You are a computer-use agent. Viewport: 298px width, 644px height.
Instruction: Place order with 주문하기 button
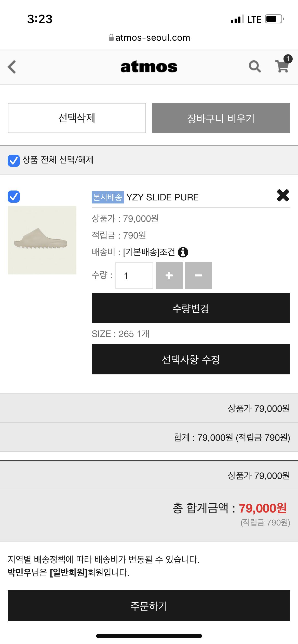149,606
